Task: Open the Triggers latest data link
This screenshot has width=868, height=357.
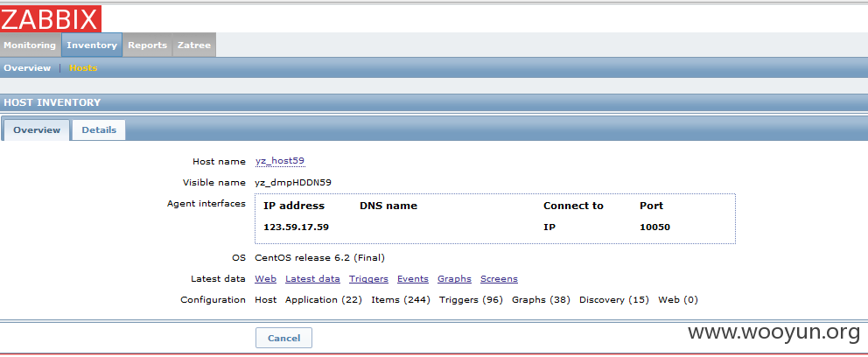Action: tap(368, 279)
